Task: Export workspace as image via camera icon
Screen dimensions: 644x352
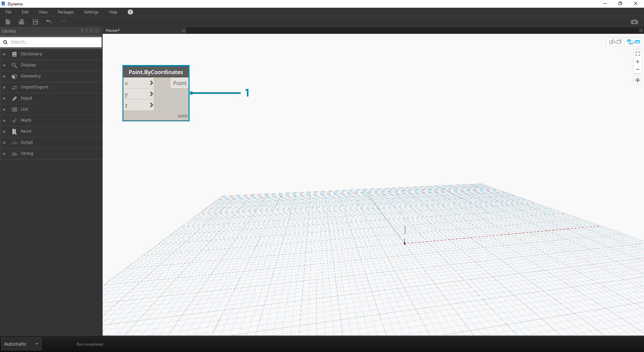Action: [x=634, y=22]
